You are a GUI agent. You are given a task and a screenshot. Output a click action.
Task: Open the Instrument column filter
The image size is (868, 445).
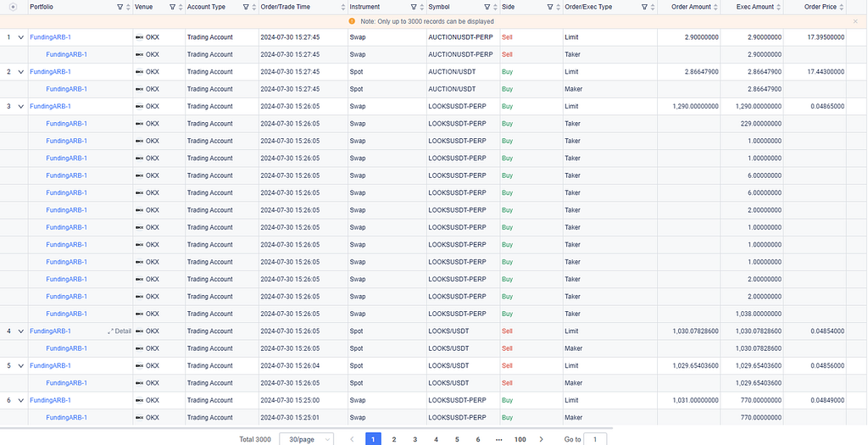coord(413,7)
